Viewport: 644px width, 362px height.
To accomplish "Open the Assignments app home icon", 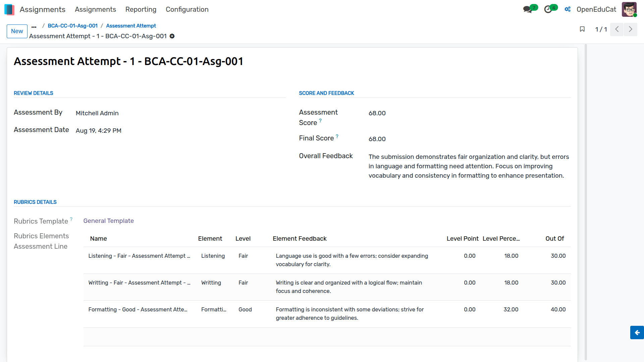I will click(x=9, y=9).
